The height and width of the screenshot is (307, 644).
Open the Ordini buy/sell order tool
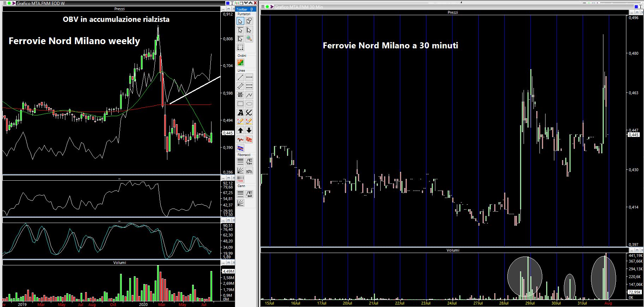pyautogui.click(x=240, y=62)
